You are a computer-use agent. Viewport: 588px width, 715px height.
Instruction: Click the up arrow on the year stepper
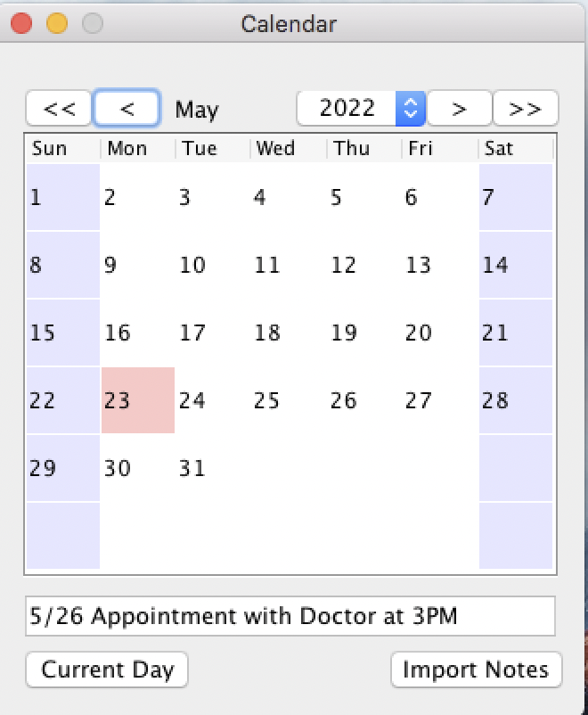pyautogui.click(x=409, y=102)
